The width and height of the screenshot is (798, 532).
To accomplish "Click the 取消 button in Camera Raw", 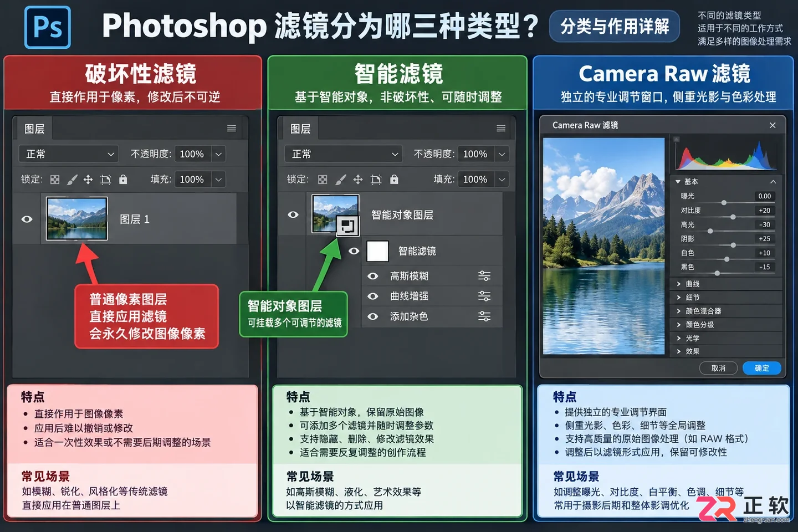I will click(718, 368).
